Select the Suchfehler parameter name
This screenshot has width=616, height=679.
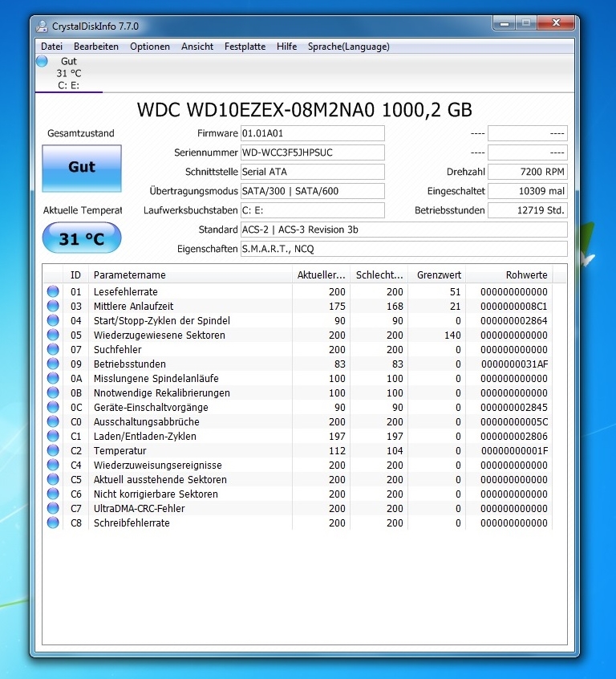click(x=117, y=349)
